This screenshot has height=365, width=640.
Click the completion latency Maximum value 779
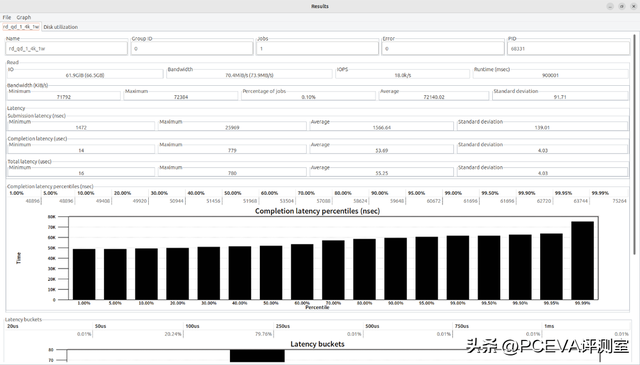coord(232,150)
